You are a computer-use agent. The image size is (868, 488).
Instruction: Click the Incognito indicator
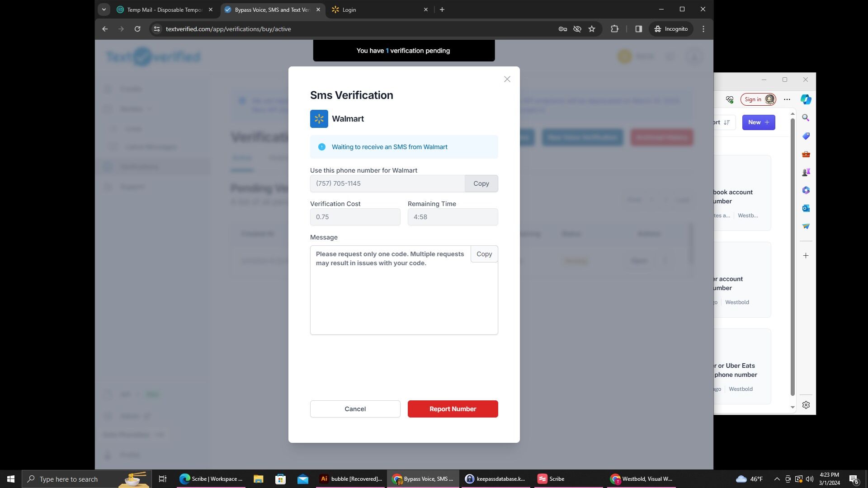pos(671,29)
